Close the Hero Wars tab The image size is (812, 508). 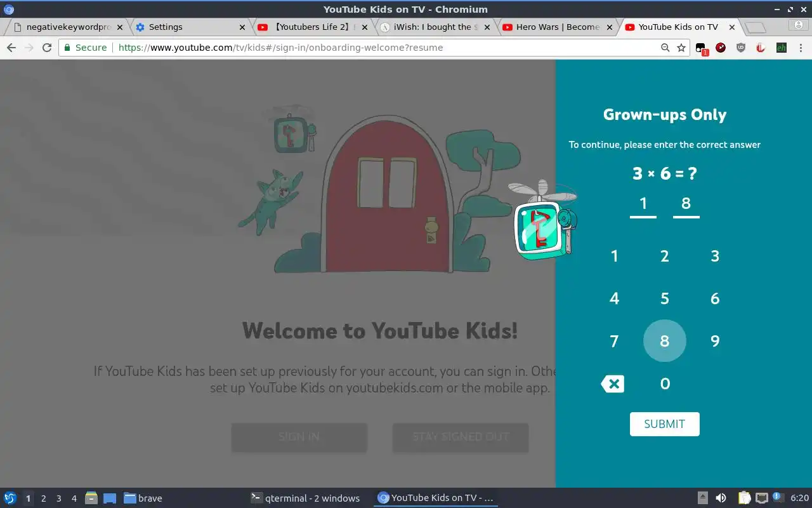610,27
